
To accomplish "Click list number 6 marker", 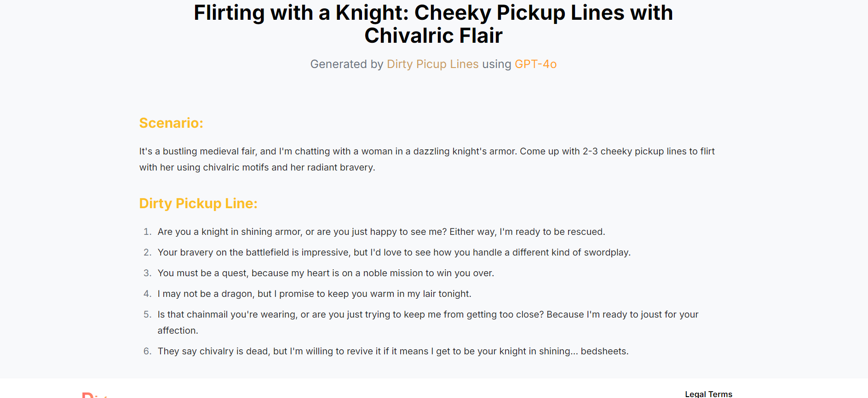I will coord(147,351).
